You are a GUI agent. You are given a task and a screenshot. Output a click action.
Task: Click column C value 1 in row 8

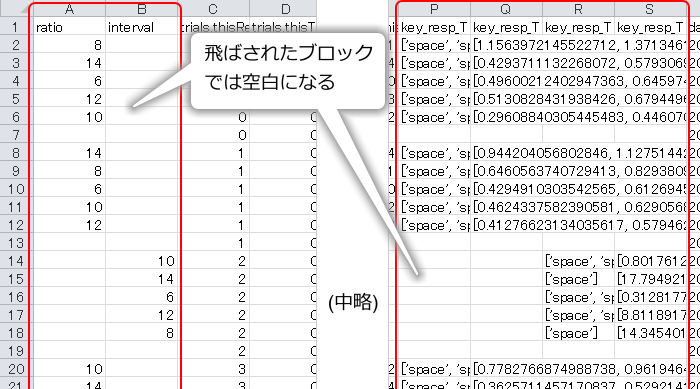213,153
